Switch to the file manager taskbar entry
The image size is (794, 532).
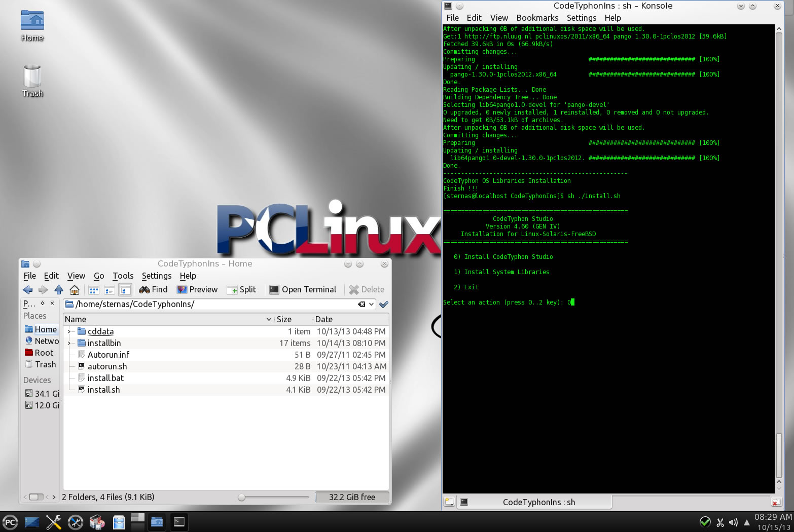pos(157,522)
